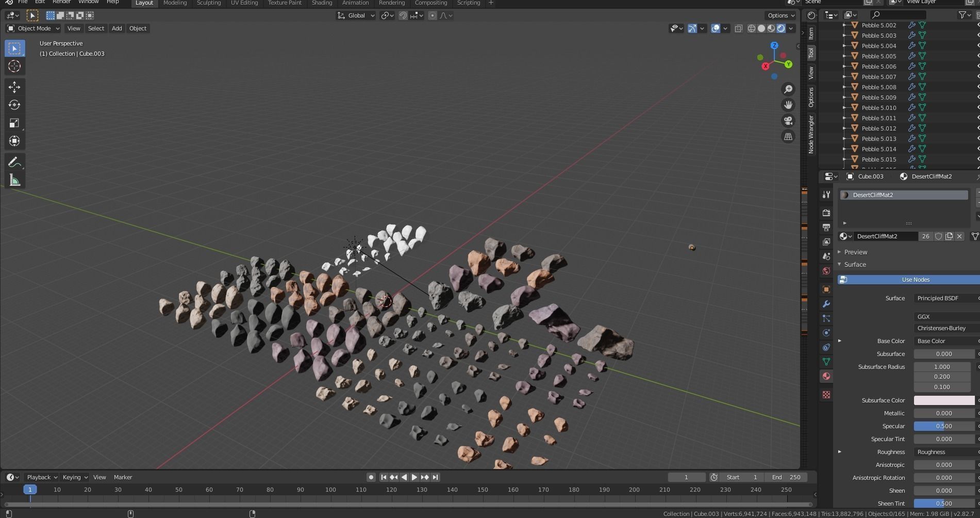Open Marker menu in timeline
980x518 pixels.
pos(123,477)
